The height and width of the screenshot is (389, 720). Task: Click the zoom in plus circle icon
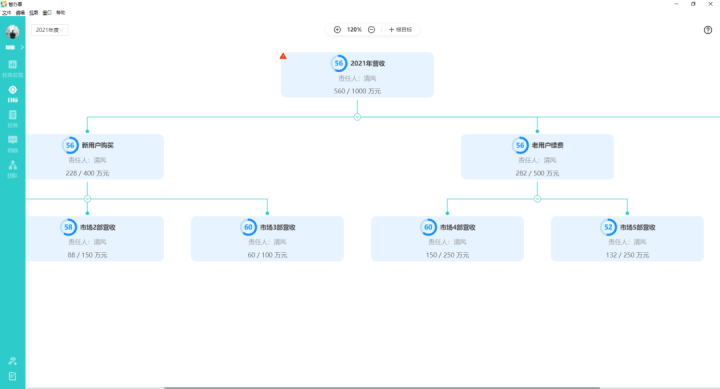pyautogui.click(x=337, y=29)
